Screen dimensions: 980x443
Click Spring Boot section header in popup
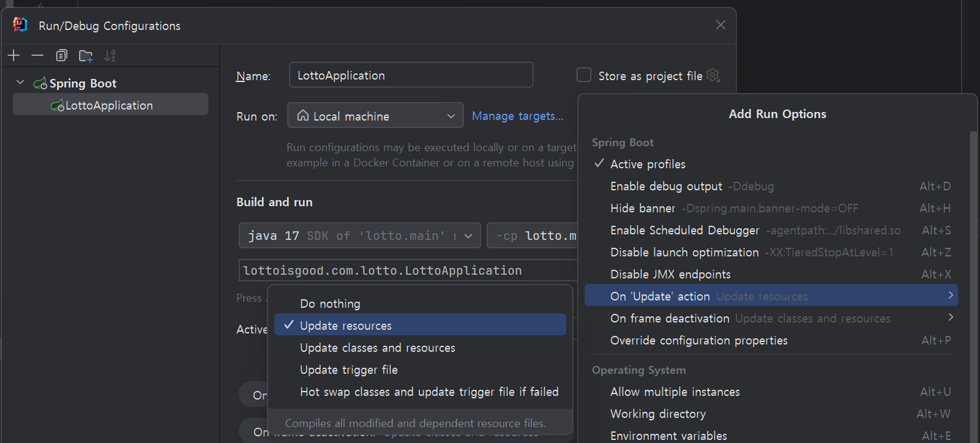(x=623, y=142)
